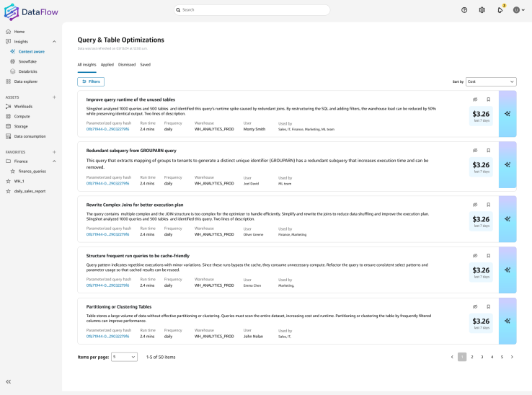Go to previous page arrow
Screen dimensions: 532x395
(452, 357)
